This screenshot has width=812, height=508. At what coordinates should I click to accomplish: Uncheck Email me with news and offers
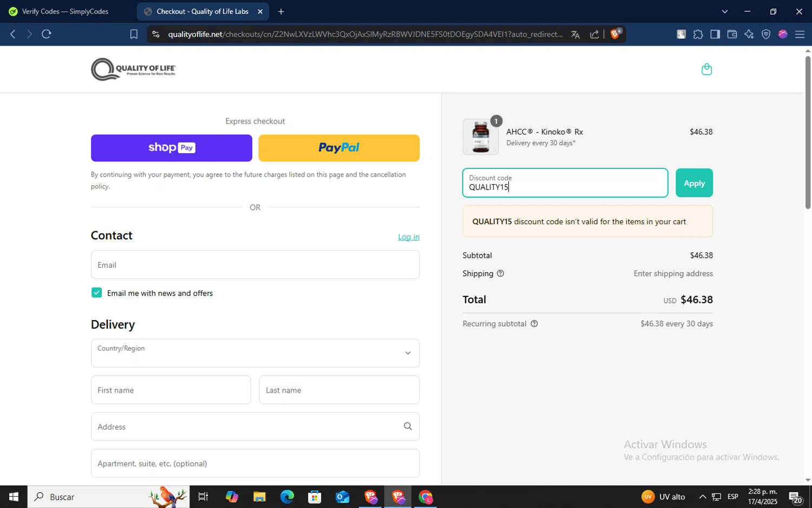click(96, 293)
